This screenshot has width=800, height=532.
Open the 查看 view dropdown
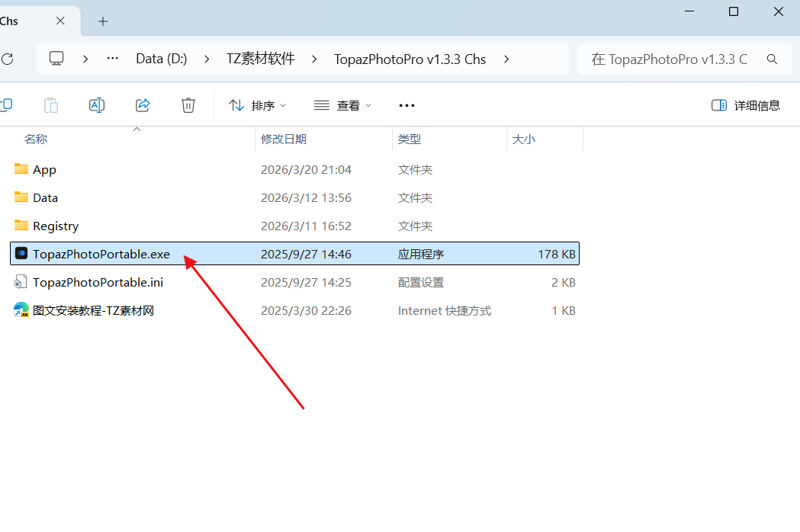342,106
